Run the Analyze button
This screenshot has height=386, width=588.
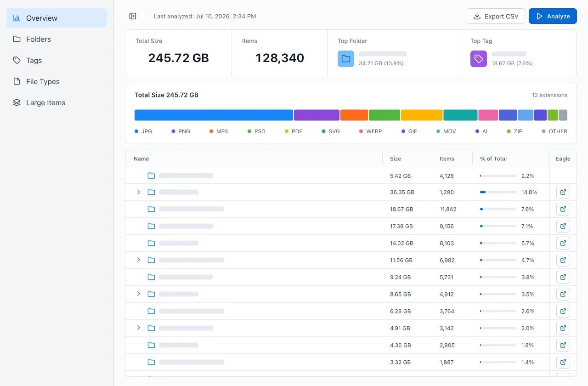[x=553, y=16]
